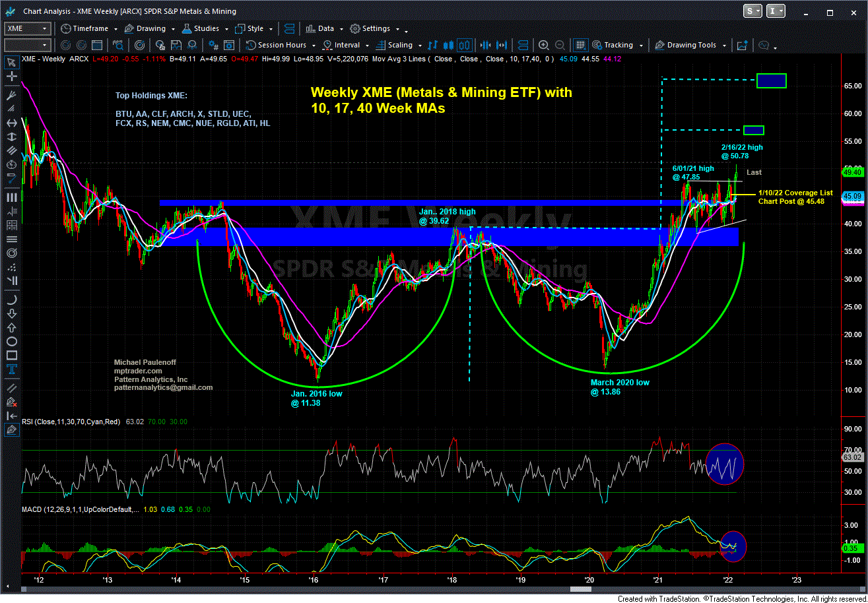This screenshot has height=603, width=868.
Task: Select the crosshair cursor tool
Action: (x=12, y=77)
